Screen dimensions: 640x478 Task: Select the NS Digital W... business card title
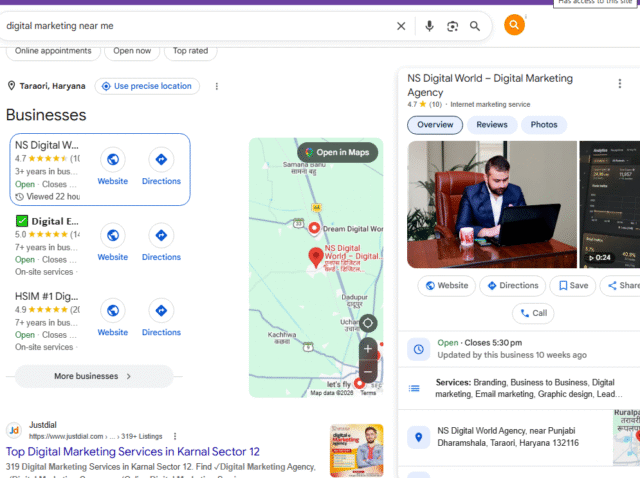click(x=47, y=145)
